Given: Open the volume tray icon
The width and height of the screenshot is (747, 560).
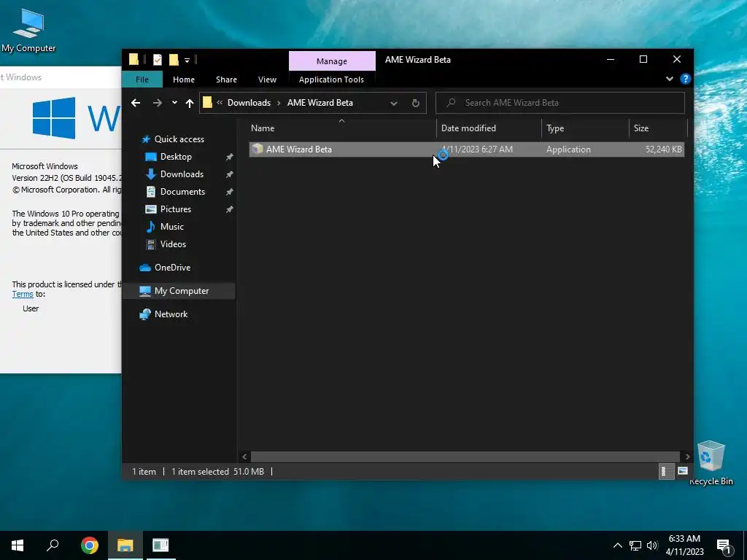Looking at the screenshot, I should point(652,545).
